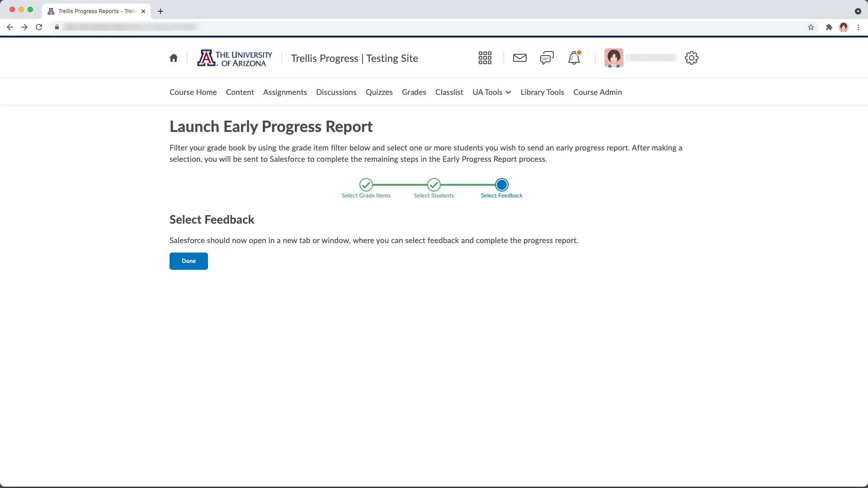Open the course selector grid icon

pyautogui.click(x=485, y=58)
